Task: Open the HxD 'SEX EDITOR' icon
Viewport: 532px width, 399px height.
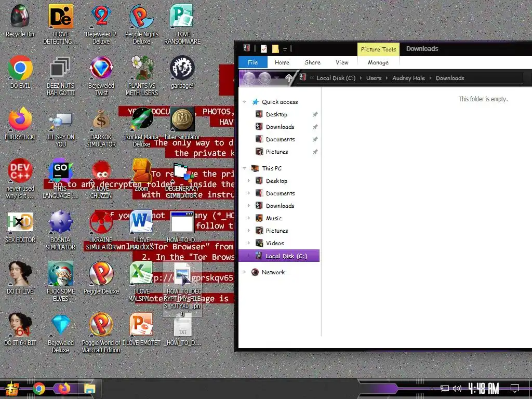Action: (x=20, y=227)
